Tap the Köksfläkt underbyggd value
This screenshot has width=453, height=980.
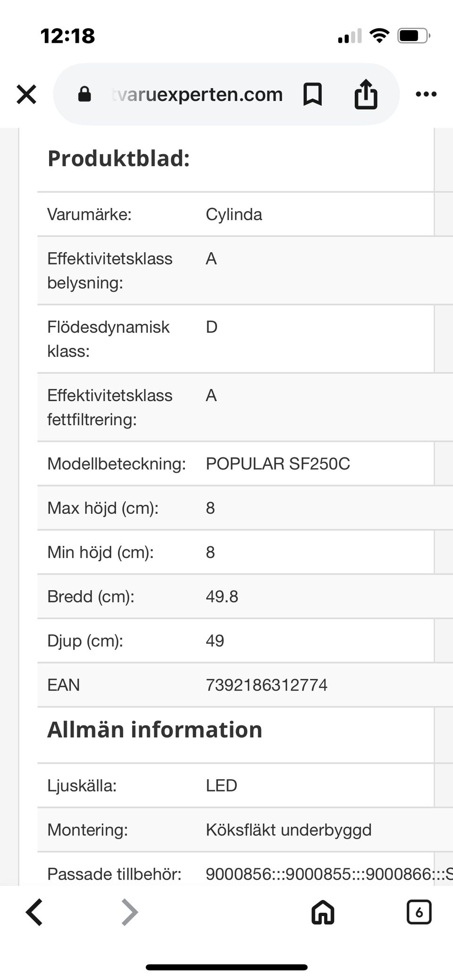coord(288,830)
